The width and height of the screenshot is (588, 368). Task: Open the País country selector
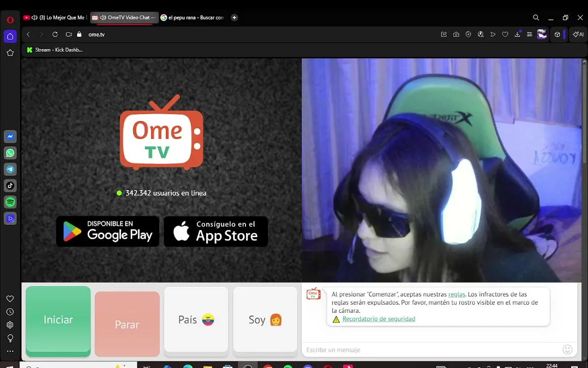[196, 320]
